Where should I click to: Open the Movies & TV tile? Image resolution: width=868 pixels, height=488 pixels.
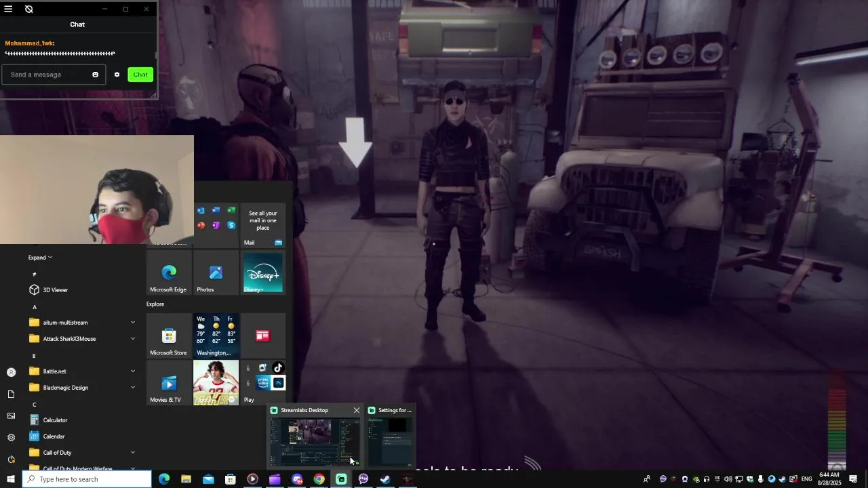coord(169,382)
